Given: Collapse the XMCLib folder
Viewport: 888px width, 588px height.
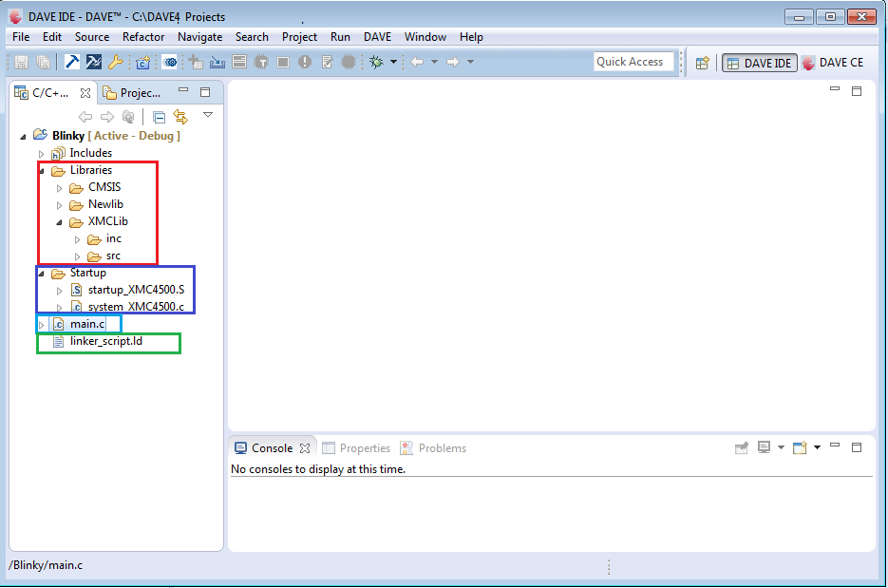Looking at the screenshot, I should pyautogui.click(x=60, y=222).
